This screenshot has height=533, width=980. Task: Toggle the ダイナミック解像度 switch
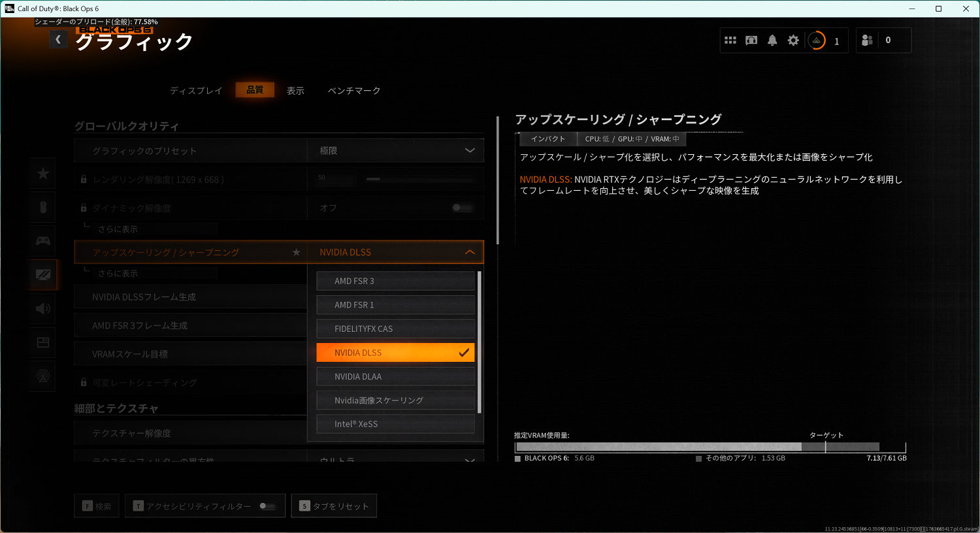[462, 208]
